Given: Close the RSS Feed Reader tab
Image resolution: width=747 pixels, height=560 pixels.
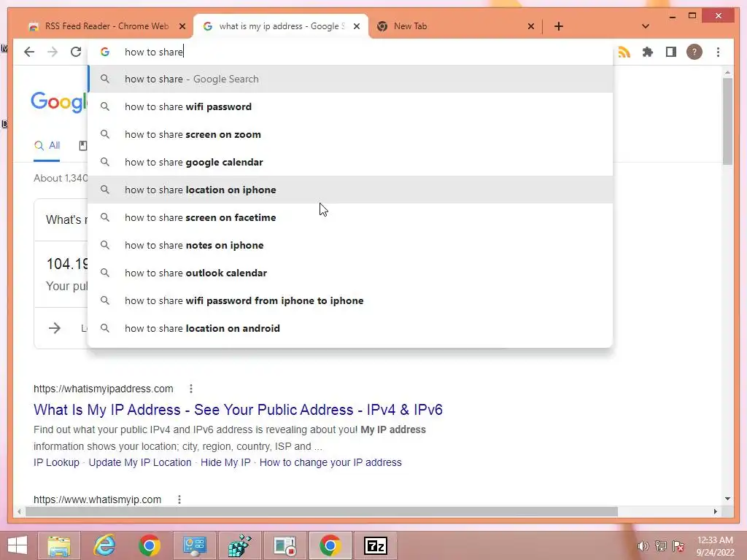Looking at the screenshot, I should pos(182,26).
